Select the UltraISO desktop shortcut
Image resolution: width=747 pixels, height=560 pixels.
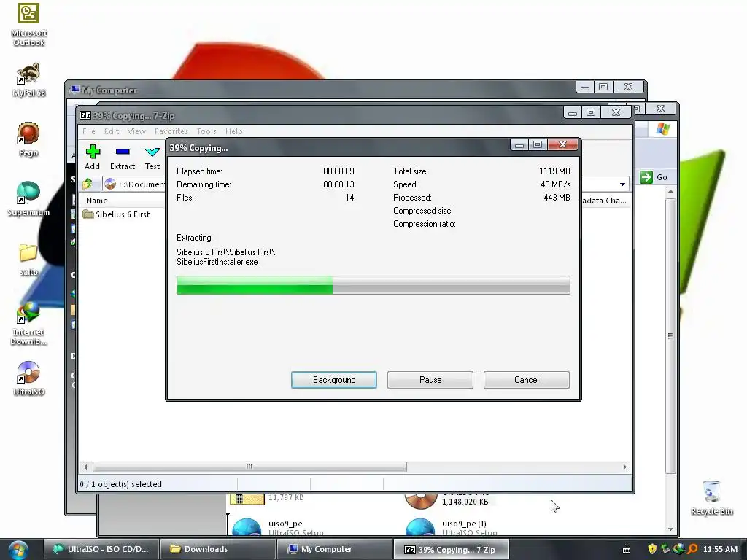[x=28, y=378]
